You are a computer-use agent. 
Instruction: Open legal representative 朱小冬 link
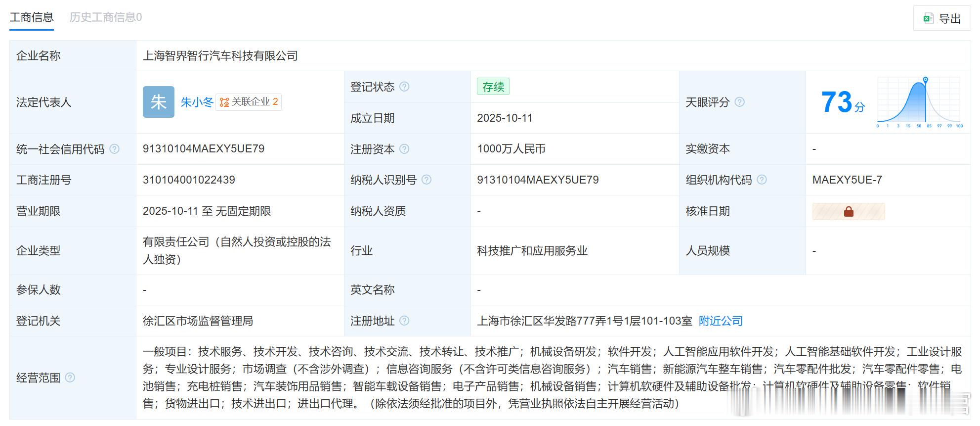197,102
